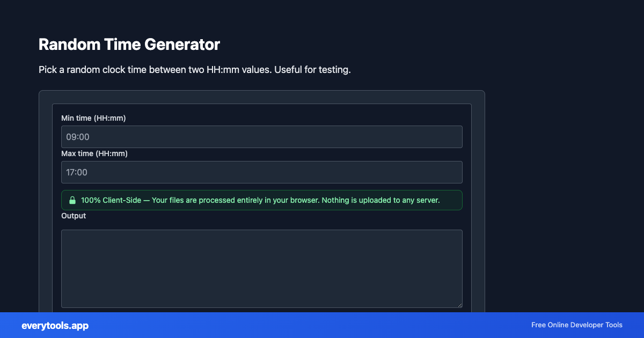Click the inner form panel
Image resolution: width=644 pixels, height=338 pixels.
click(x=261, y=110)
